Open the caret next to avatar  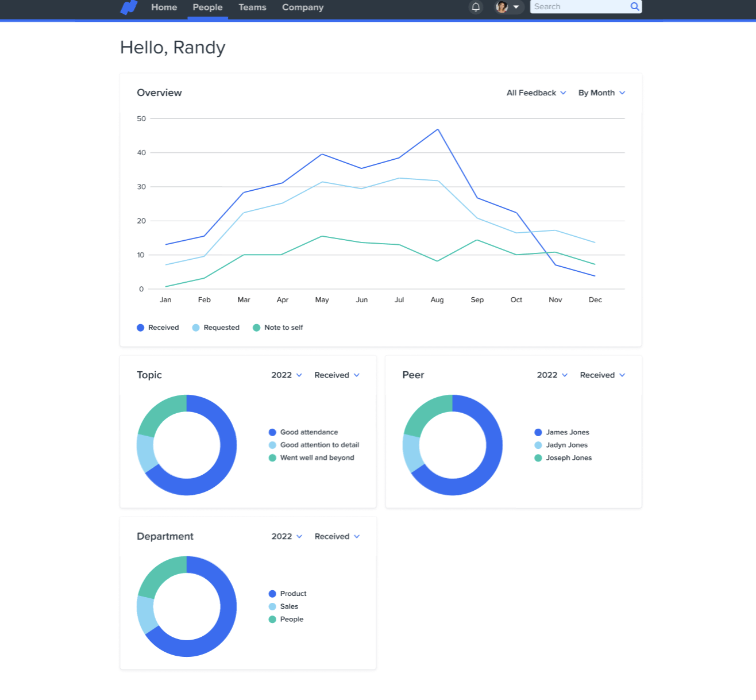[x=516, y=7]
